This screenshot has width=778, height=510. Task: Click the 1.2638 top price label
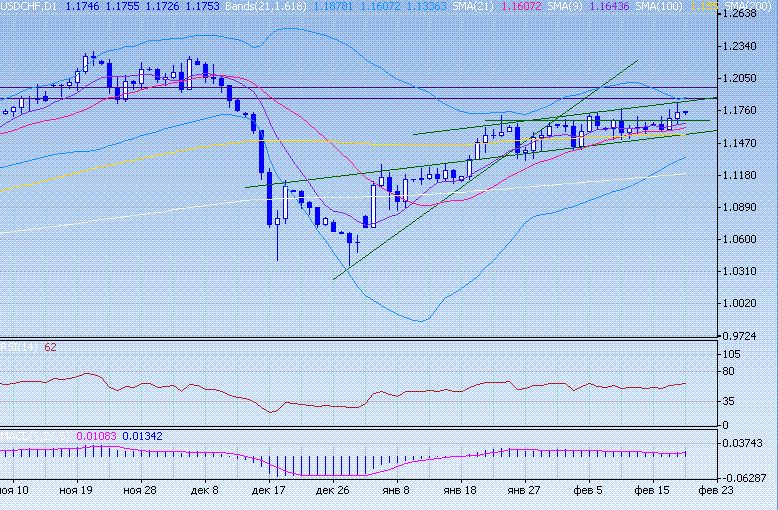click(x=747, y=14)
